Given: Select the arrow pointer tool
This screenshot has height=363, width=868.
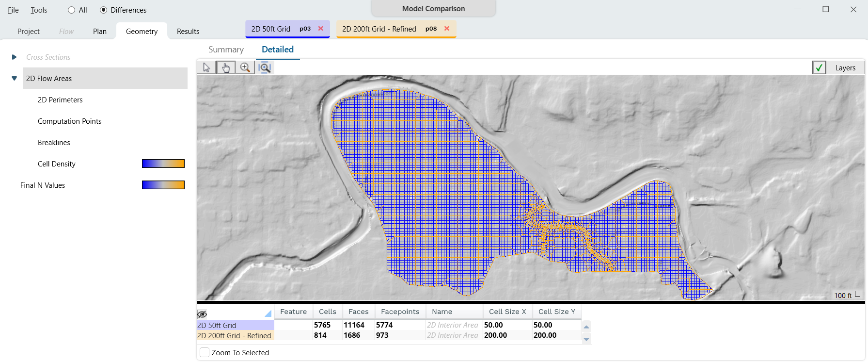Looking at the screenshot, I should pos(206,67).
